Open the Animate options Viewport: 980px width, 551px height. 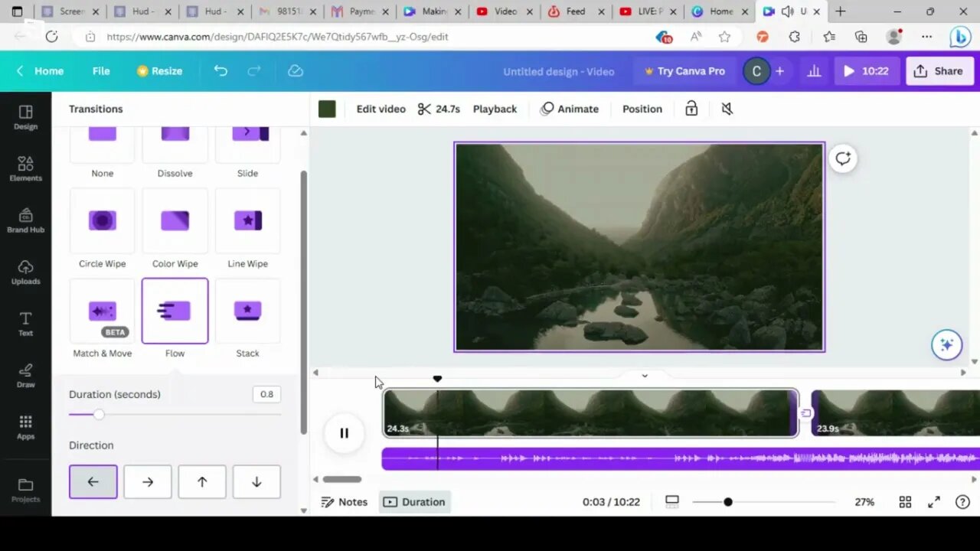point(569,109)
